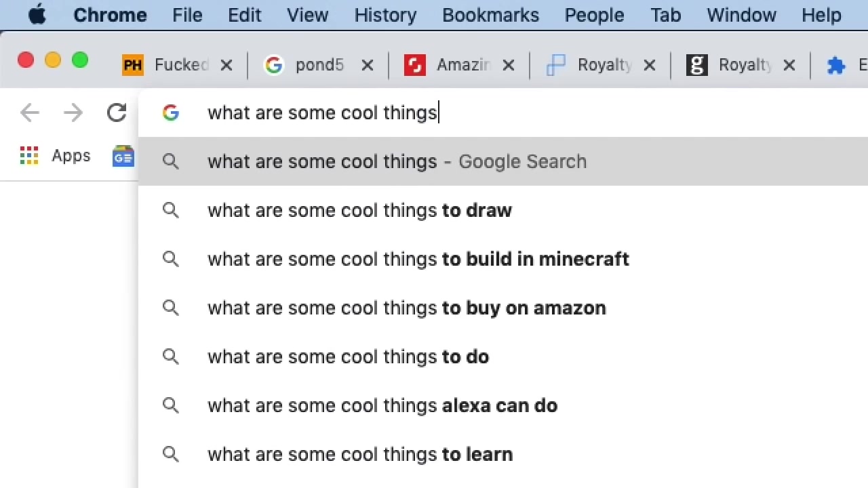
Task: Select the top Google Search suggestion
Action: tap(503, 161)
